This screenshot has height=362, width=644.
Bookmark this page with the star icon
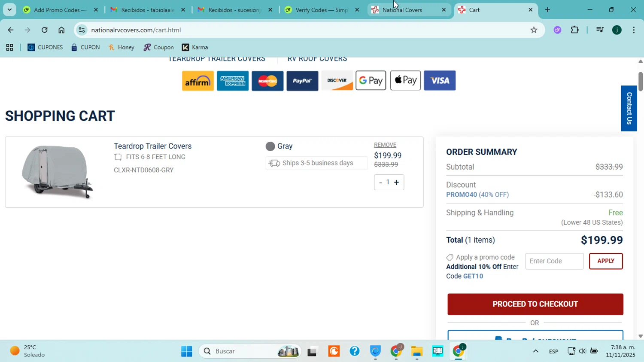[x=534, y=30]
